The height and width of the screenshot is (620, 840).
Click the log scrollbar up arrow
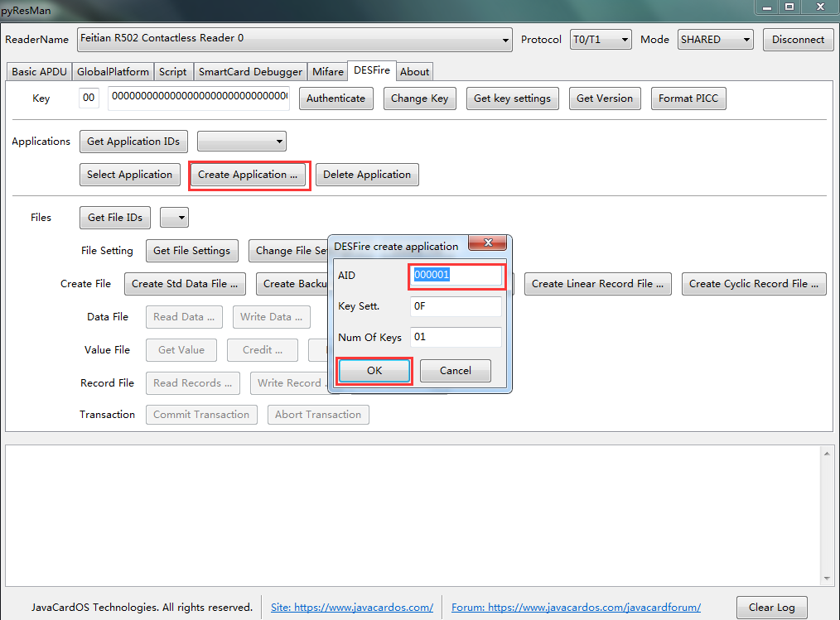827,454
